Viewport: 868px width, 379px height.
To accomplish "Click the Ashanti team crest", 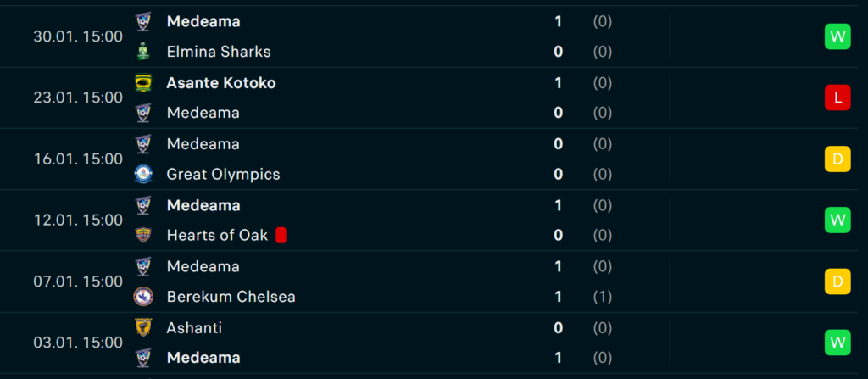I will pyautogui.click(x=143, y=327).
